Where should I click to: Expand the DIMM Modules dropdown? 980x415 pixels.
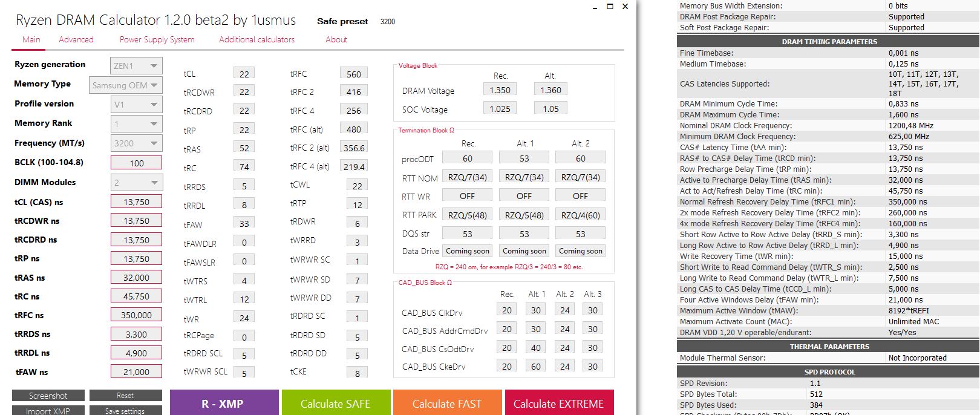136,181
